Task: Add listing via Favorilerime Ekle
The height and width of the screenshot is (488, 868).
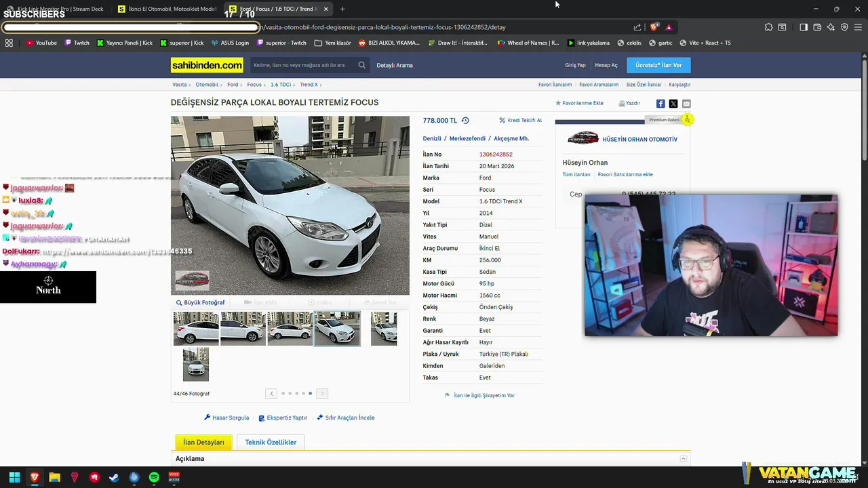Action: [x=580, y=103]
